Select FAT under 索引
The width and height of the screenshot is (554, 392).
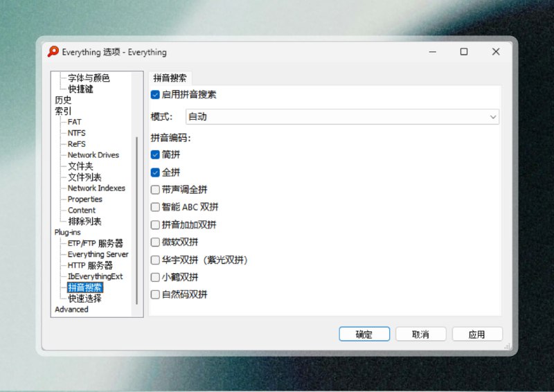[x=75, y=122]
